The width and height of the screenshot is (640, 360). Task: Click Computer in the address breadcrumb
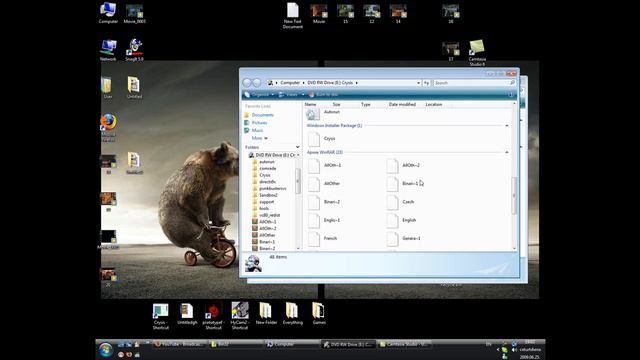pyautogui.click(x=290, y=83)
